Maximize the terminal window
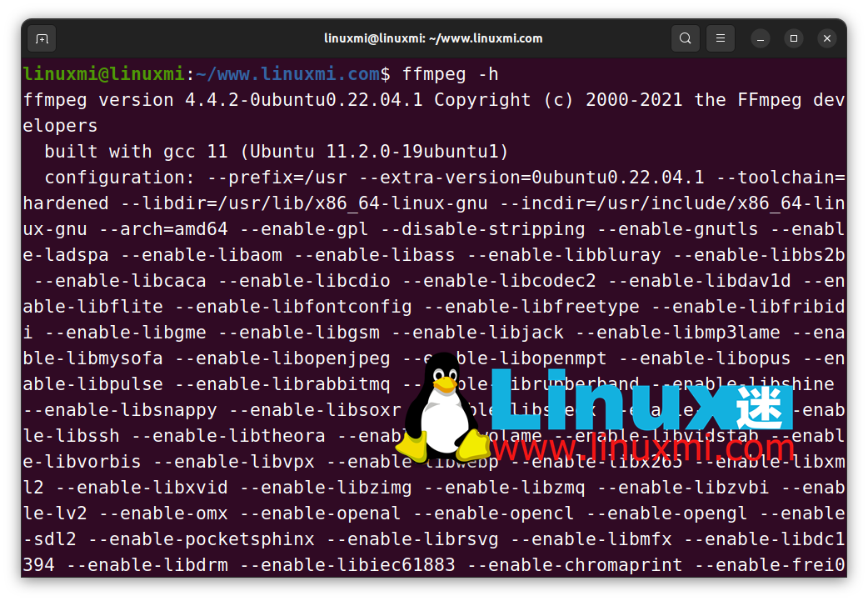 click(794, 39)
